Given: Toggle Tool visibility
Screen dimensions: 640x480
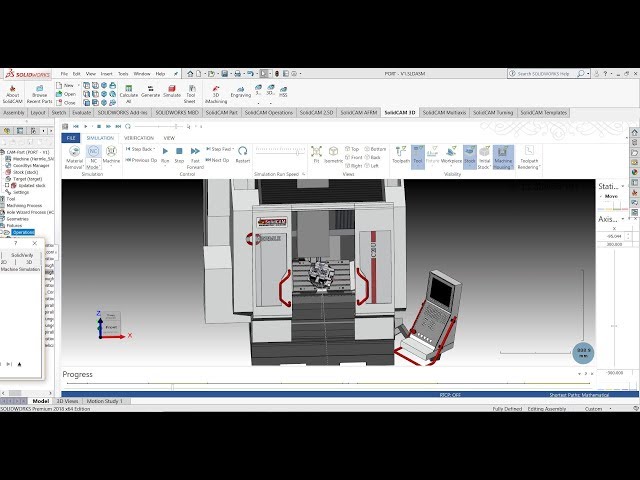Looking at the screenshot, I should coord(418,157).
